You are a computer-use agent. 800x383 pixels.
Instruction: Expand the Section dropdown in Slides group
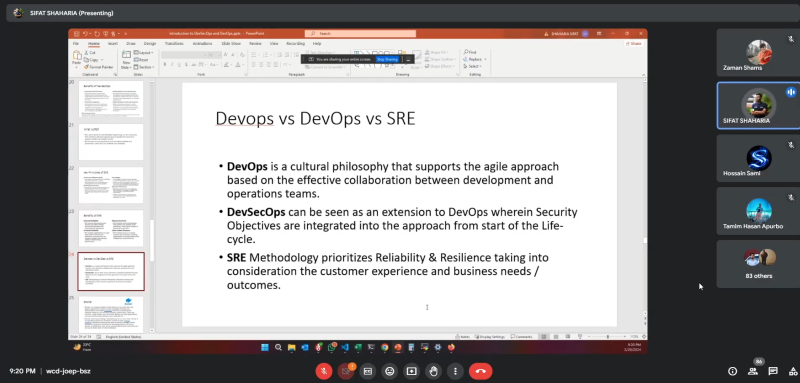(x=144, y=67)
